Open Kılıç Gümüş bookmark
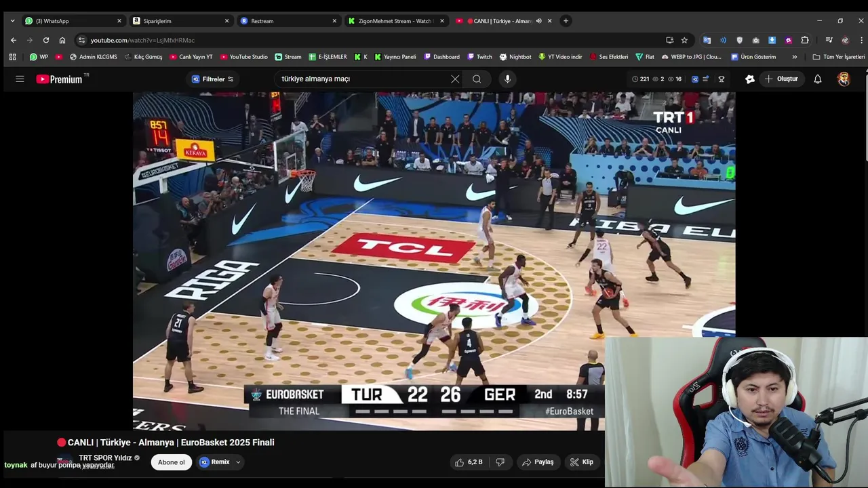This screenshot has height=488, width=868. (x=143, y=57)
